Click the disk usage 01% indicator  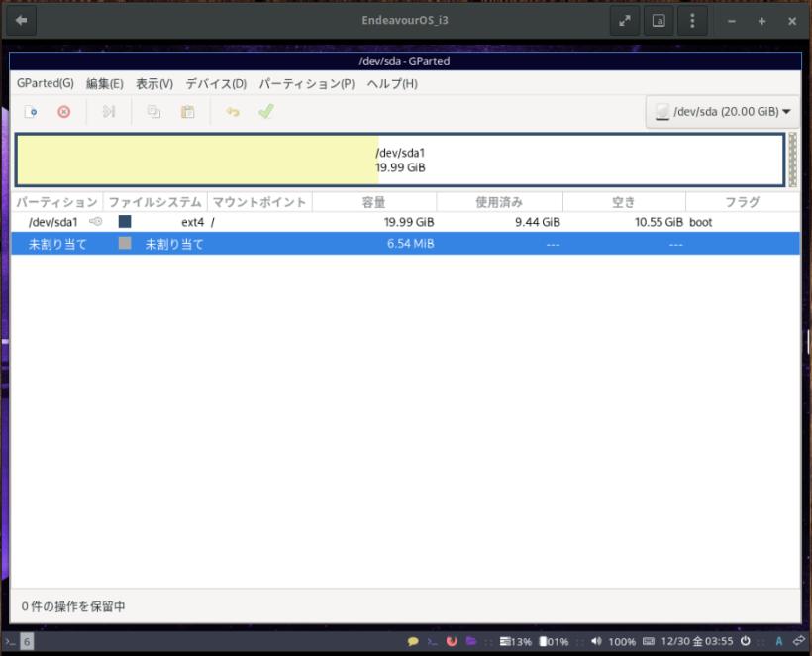click(x=555, y=641)
